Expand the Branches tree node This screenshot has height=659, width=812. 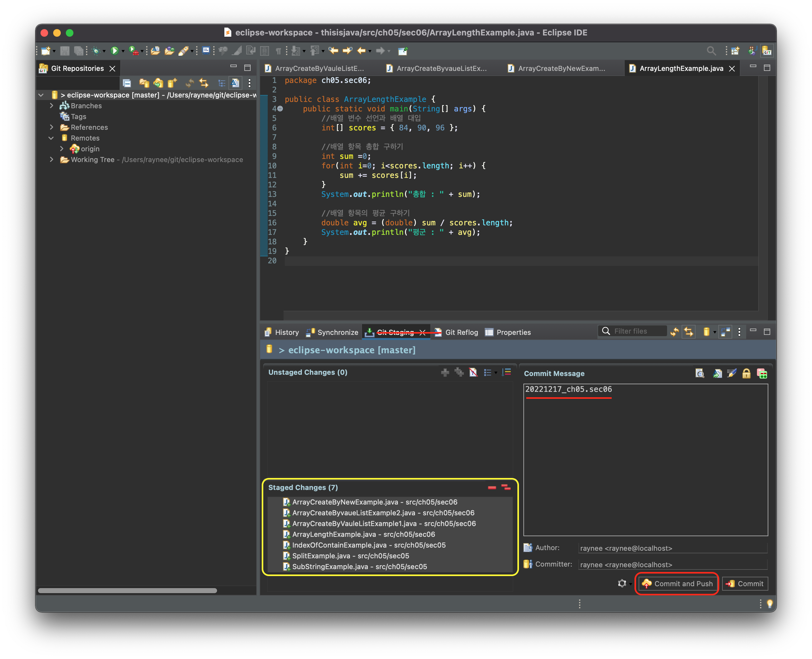pyautogui.click(x=52, y=105)
